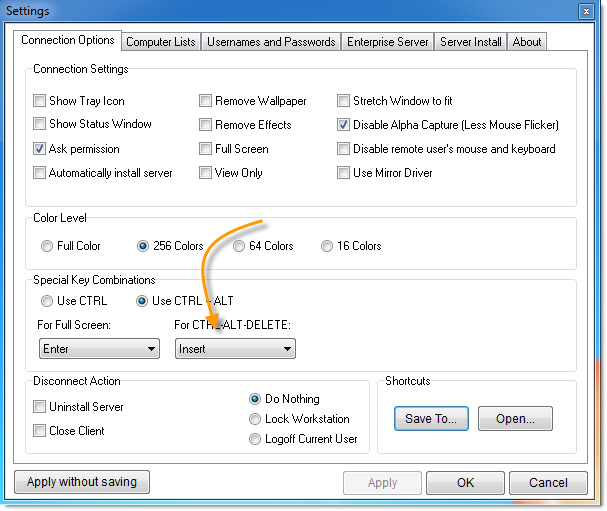Close the Settings window
The image size is (607, 511).
(586, 12)
